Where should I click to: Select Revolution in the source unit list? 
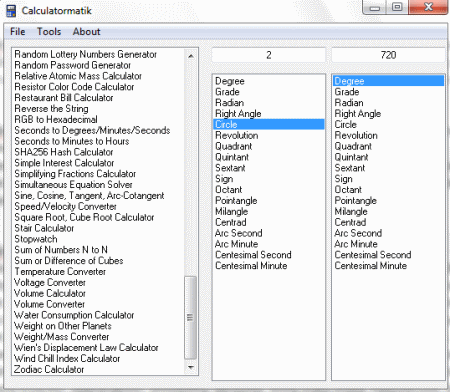point(237,135)
